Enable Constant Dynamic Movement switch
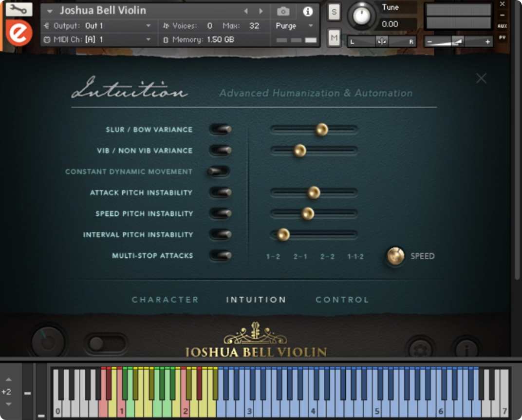Screen dimensions: 522x420 (x=218, y=172)
